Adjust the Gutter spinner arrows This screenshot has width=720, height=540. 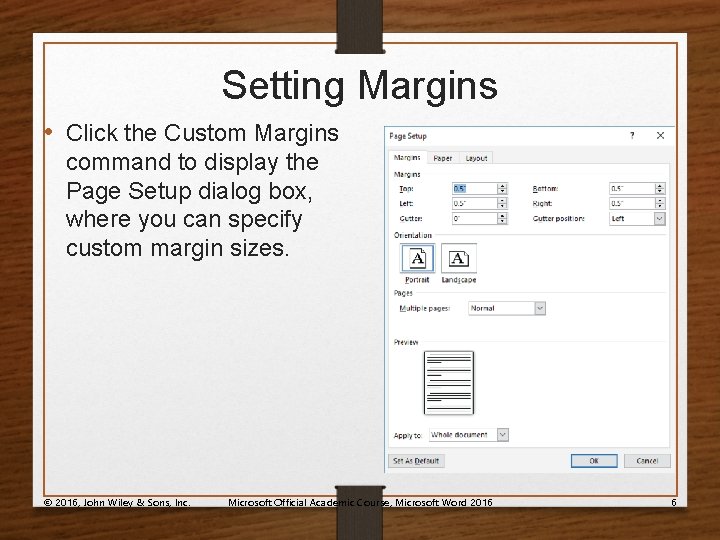pyautogui.click(x=502, y=219)
